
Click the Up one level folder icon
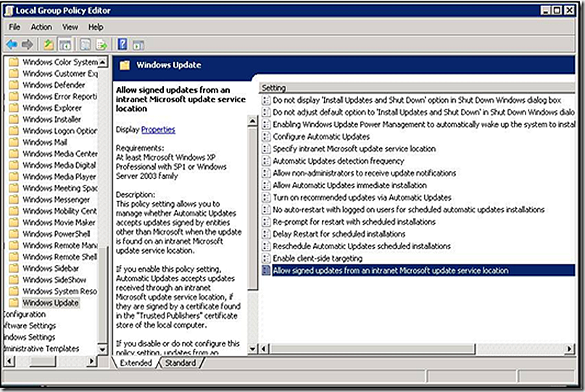[x=49, y=45]
